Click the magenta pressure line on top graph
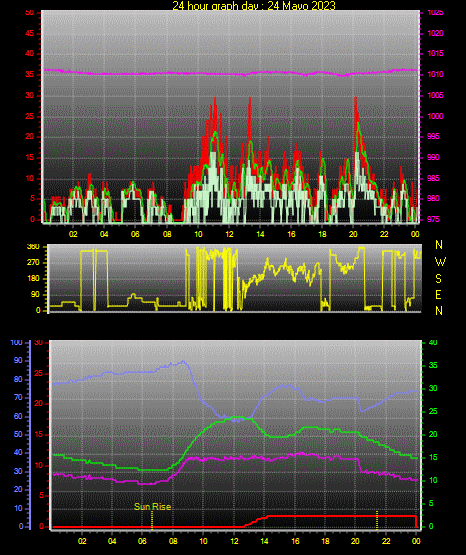Screen dimensions: 466x555 230,73
